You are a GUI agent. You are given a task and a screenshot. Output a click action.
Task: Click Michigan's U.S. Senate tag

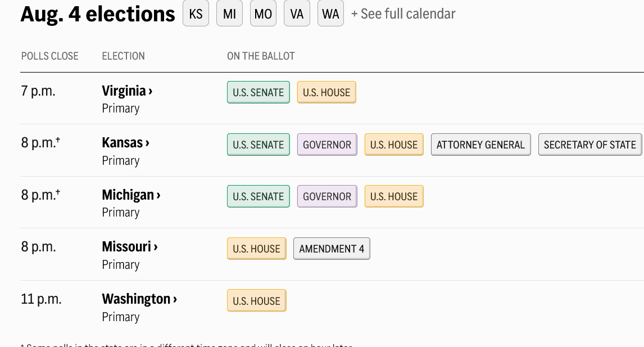[x=258, y=196]
